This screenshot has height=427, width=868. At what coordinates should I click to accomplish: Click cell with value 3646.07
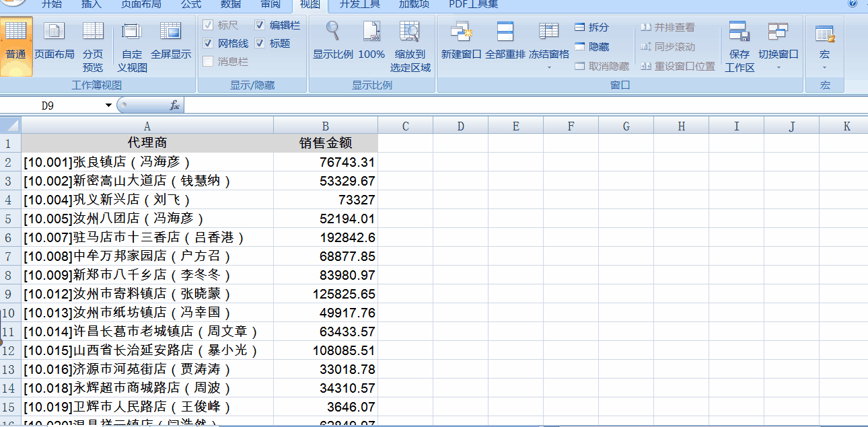[x=326, y=407]
